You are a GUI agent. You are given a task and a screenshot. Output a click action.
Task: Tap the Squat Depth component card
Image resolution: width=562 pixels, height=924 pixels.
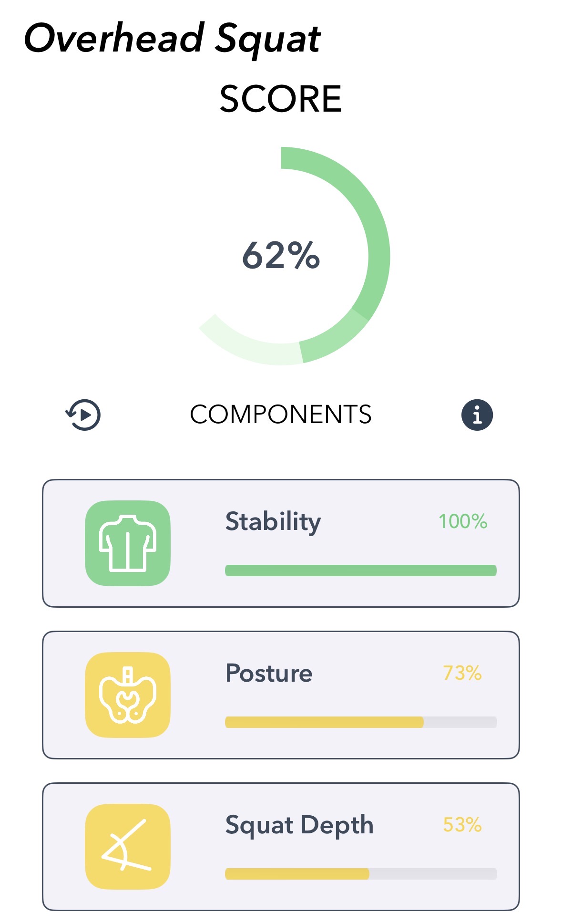[281, 847]
